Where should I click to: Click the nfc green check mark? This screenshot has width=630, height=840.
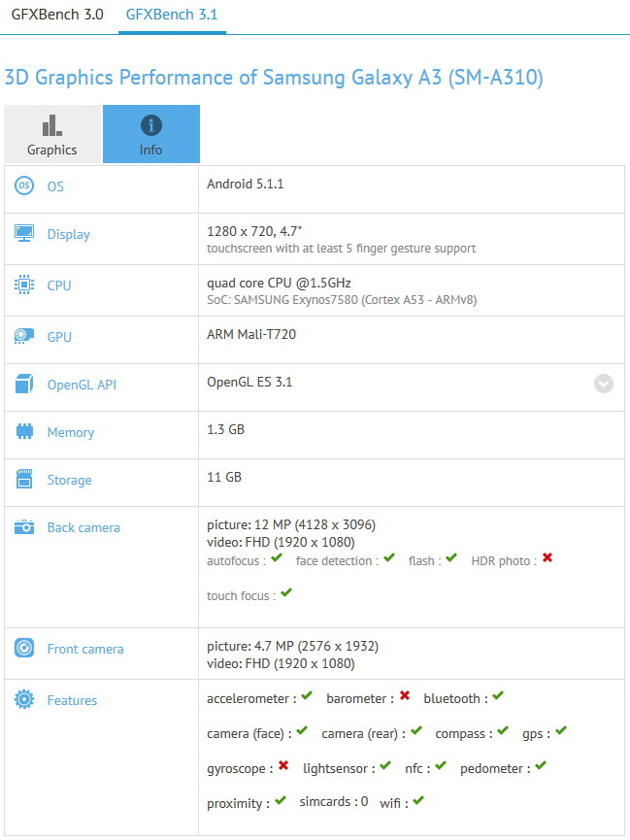pyautogui.click(x=441, y=765)
